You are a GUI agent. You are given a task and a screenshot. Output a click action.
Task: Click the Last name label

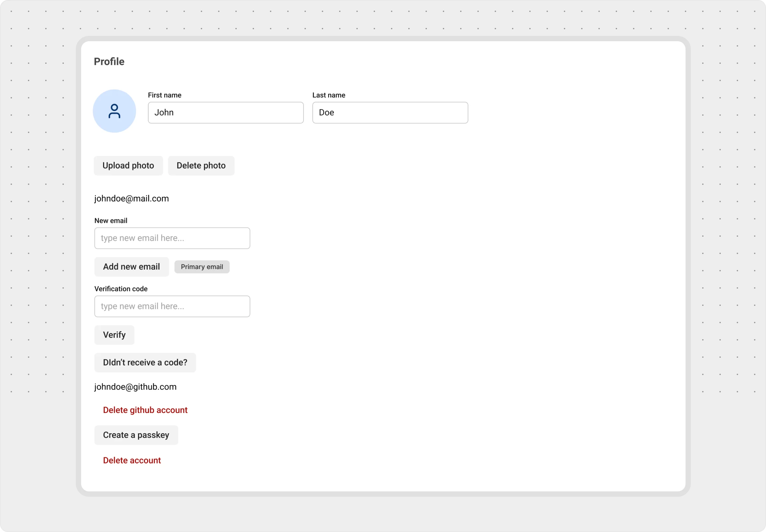pos(328,95)
